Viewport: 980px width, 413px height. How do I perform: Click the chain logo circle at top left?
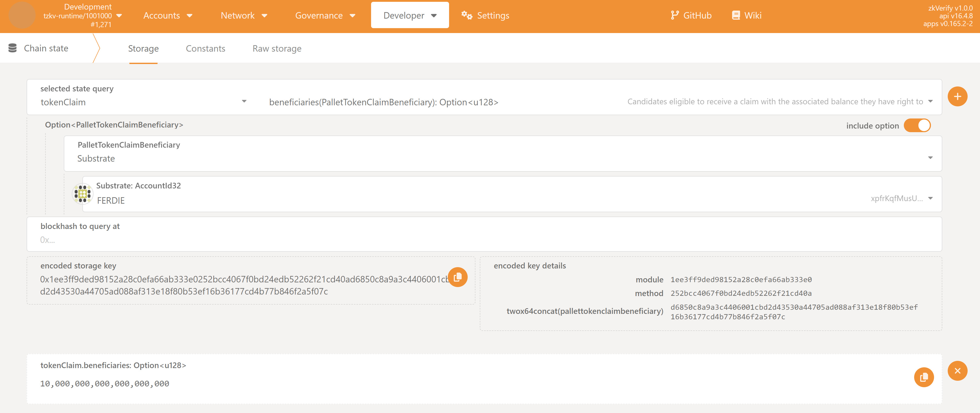(22, 15)
